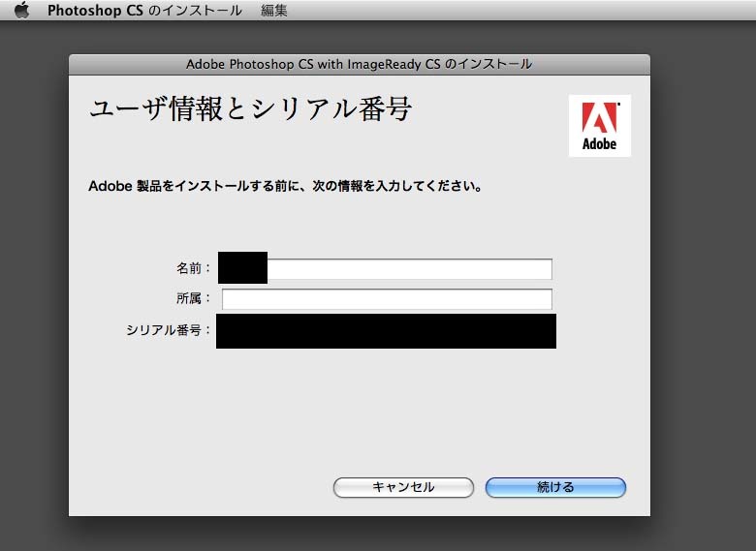Click the 続ける button
The height and width of the screenshot is (551, 756).
click(555, 487)
